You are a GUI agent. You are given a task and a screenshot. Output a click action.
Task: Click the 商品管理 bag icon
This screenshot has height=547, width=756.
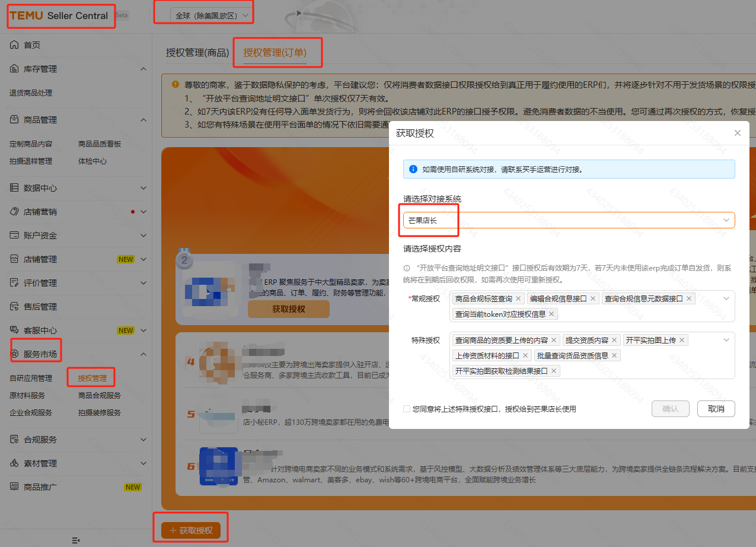click(x=14, y=120)
